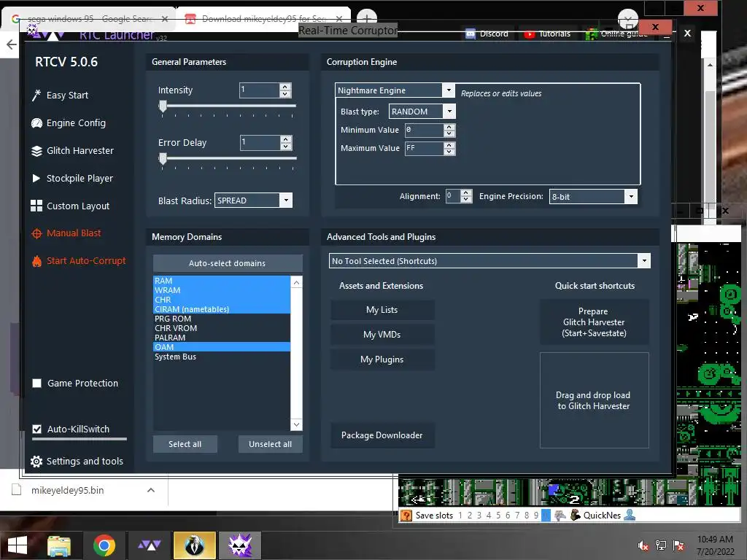
Task: Disable Auto-KillSwitch checkbox
Action: pyautogui.click(x=36, y=429)
